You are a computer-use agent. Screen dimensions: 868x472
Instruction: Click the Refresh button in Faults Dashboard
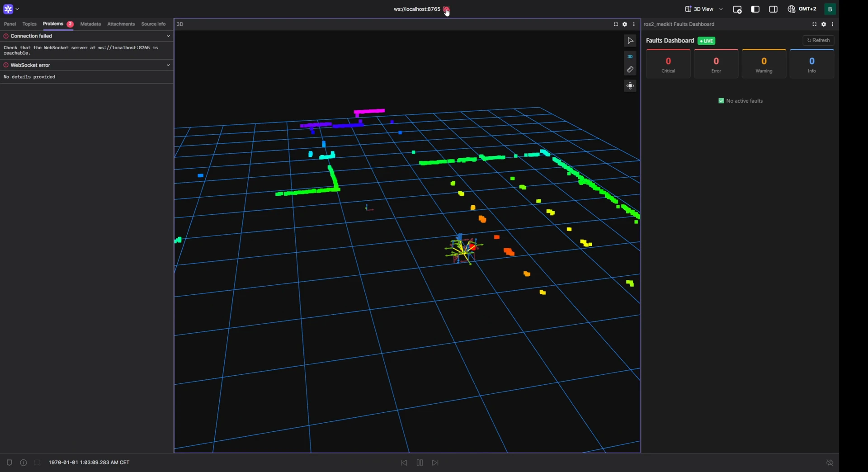coord(818,40)
